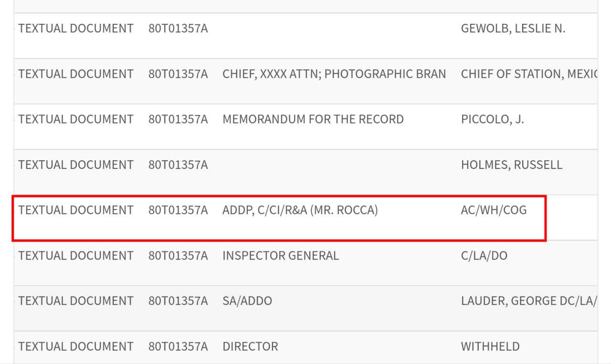Image resolution: width=611 pixels, height=364 pixels.
Task: Select the CHIEF OF STATION, MEXIC entry
Action: tap(528, 74)
